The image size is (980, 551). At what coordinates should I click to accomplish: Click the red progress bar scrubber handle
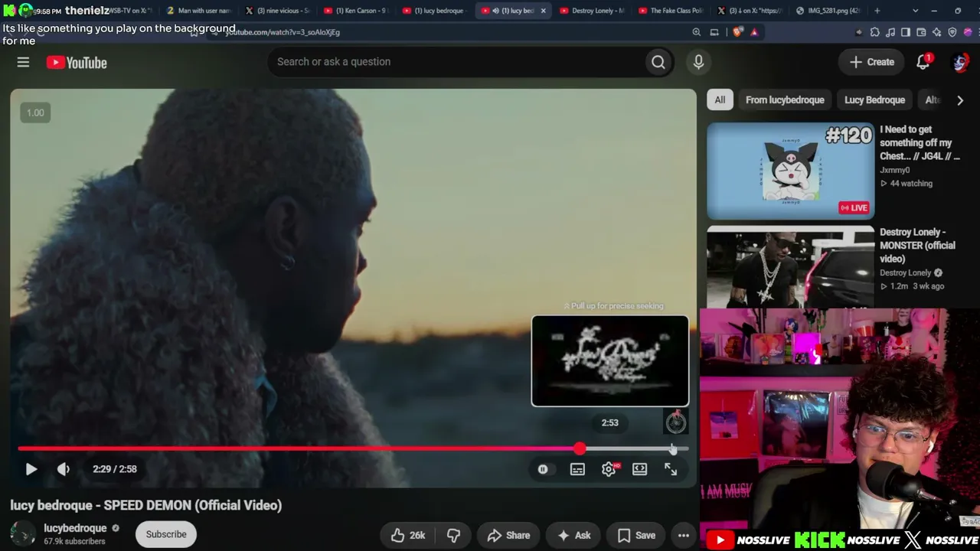click(580, 449)
